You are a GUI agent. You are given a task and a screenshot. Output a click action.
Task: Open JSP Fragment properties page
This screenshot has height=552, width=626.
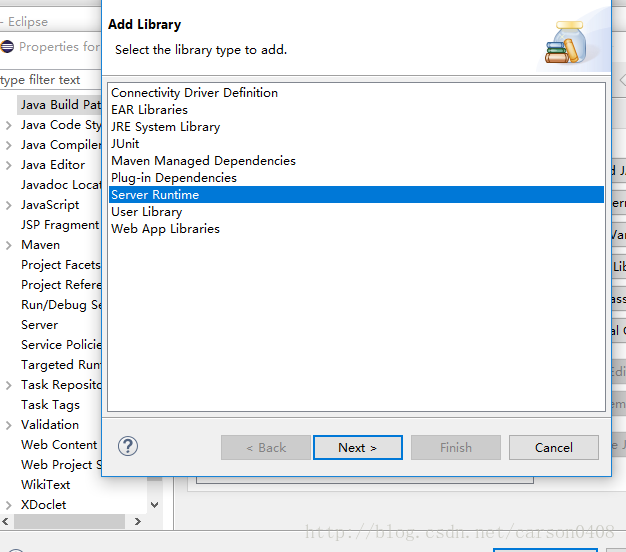click(x=61, y=225)
